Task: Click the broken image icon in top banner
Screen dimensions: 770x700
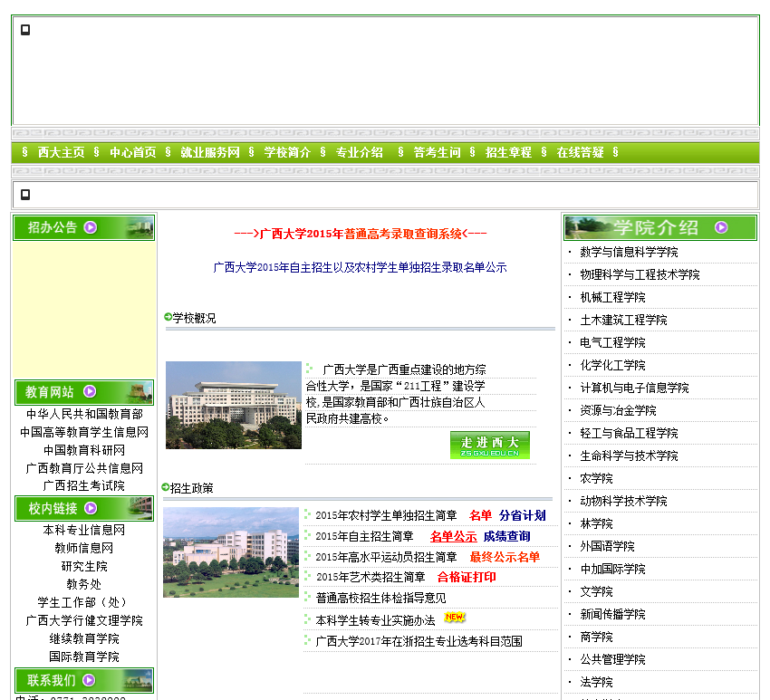Action: pos(25,30)
